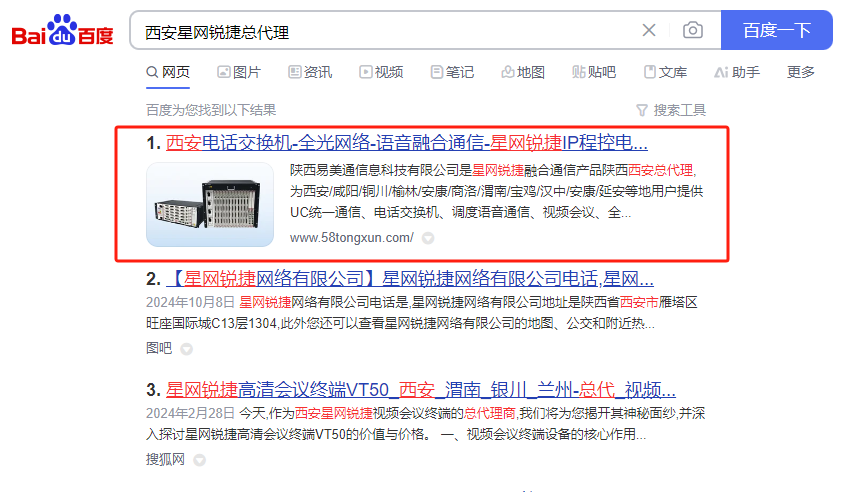Screen dimensions: 844x492
Task: Click the date 2024年2月28日
Action: pos(190,413)
